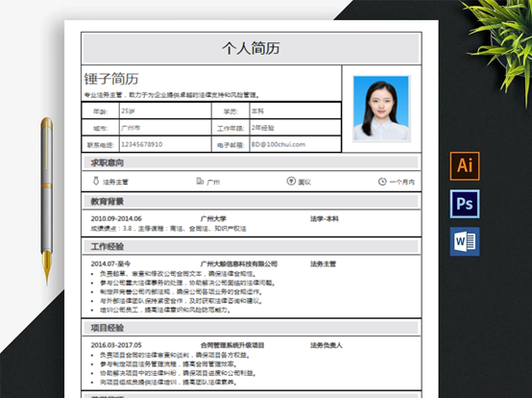The height and width of the screenshot is (398, 532).
Task: Click the fountain pen graphic
Action: click(x=47, y=200)
